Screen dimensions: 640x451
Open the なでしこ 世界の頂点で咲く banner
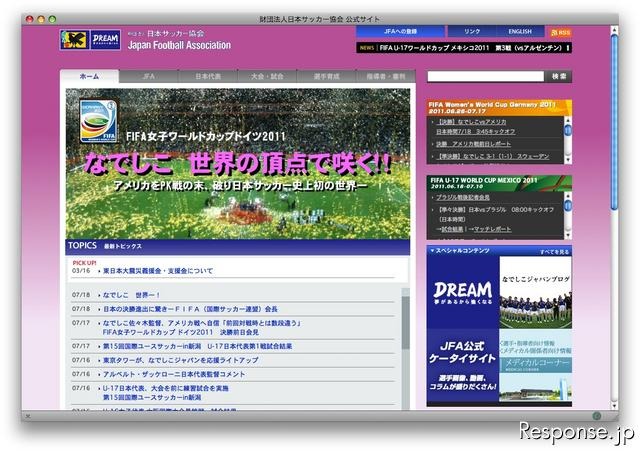(x=238, y=164)
